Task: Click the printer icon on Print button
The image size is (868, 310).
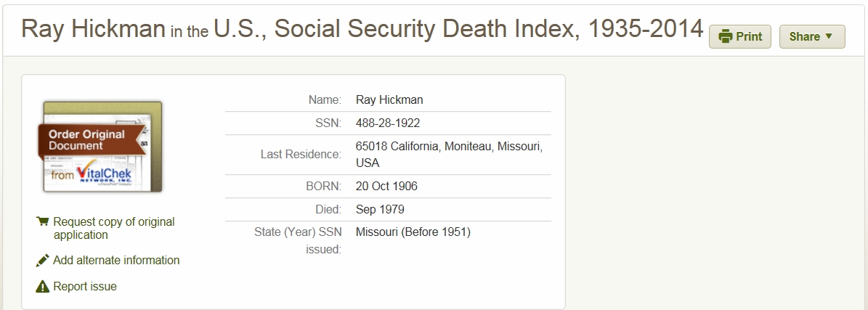Action: pyautogui.click(x=725, y=37)
